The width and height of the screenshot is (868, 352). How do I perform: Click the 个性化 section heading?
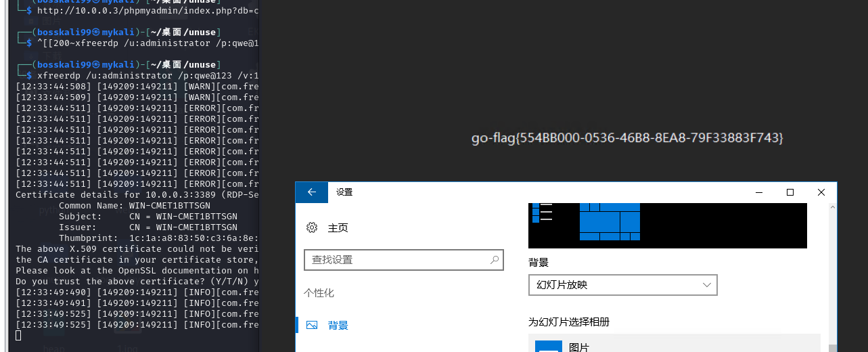click(319, 293)
